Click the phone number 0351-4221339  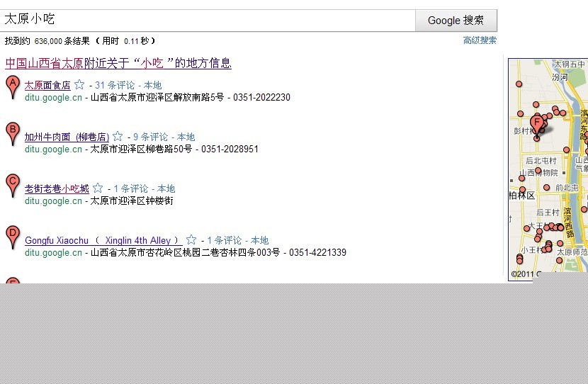click(x=317, y=253)
